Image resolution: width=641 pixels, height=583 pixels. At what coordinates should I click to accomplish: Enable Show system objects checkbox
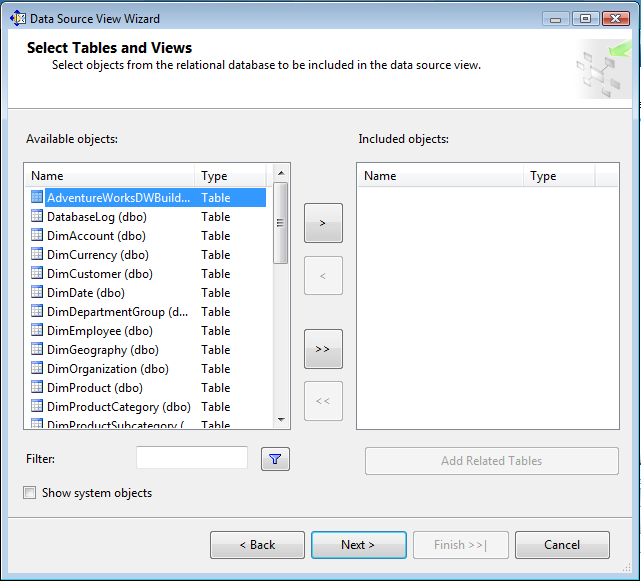29,493
